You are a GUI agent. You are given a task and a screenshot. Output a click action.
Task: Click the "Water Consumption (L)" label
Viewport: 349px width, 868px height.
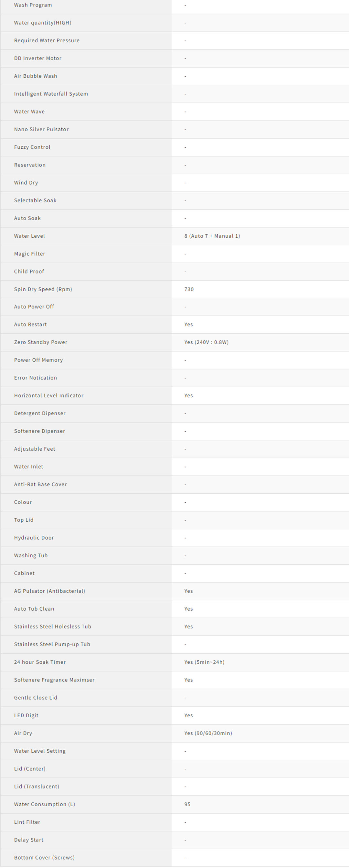pyautogui.click(x=45, y=804)
